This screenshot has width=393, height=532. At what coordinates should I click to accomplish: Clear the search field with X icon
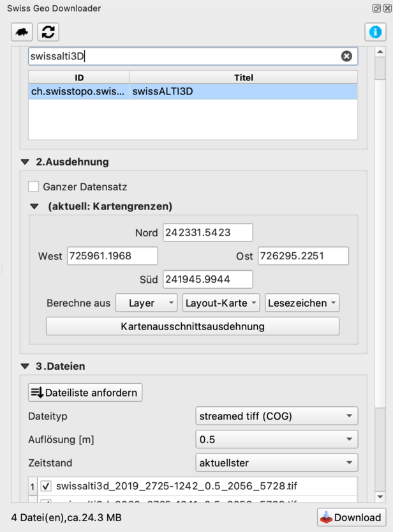point(346,56)
